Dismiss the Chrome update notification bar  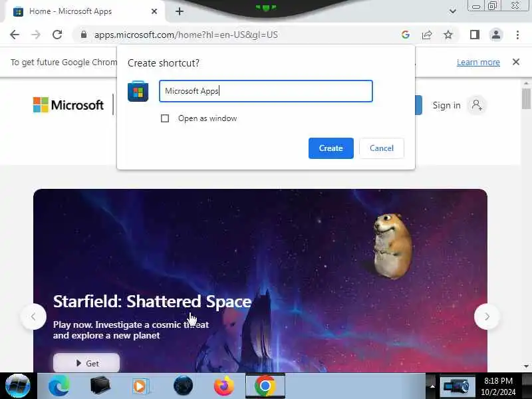[x=516, y=62]
